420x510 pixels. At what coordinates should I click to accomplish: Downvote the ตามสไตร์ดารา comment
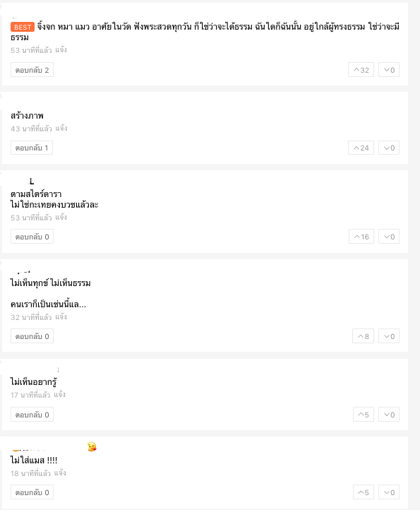[389, 237]
